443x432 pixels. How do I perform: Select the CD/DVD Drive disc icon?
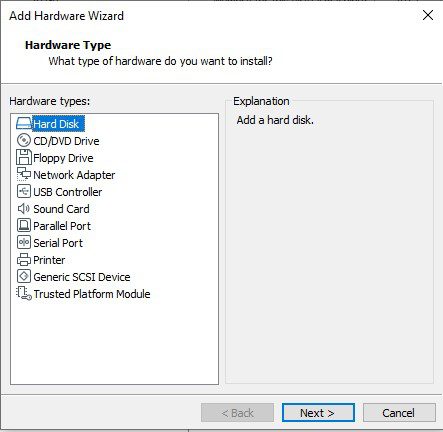pos(24,141)
